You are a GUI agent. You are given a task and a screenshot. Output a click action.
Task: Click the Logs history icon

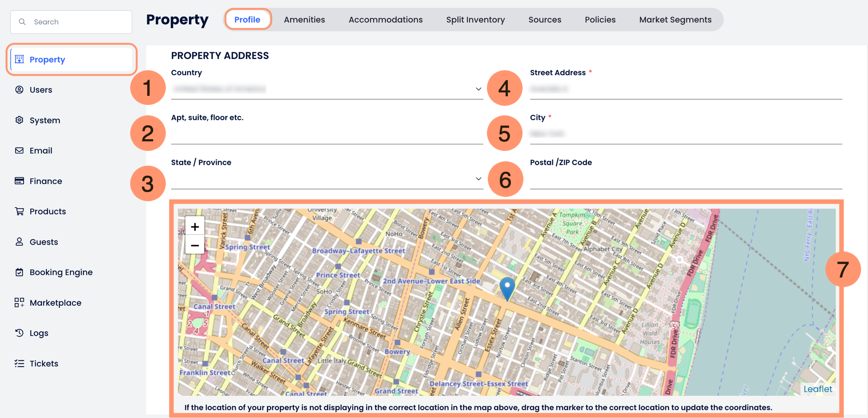coord(20,333)
